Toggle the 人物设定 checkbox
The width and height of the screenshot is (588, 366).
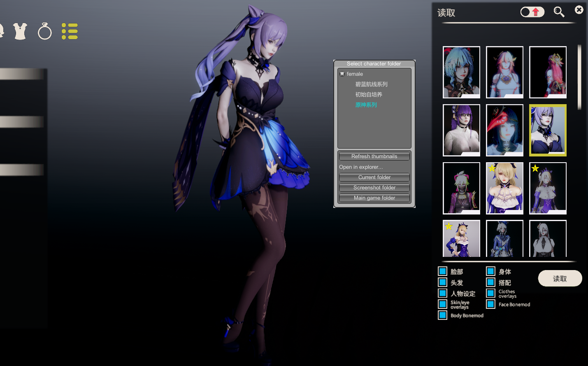[443, 293]
